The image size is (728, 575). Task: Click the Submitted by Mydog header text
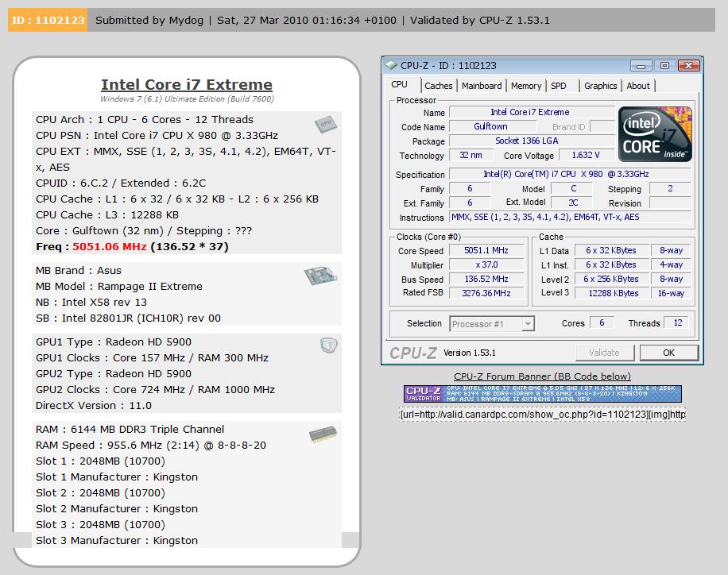tap(149, 21)
